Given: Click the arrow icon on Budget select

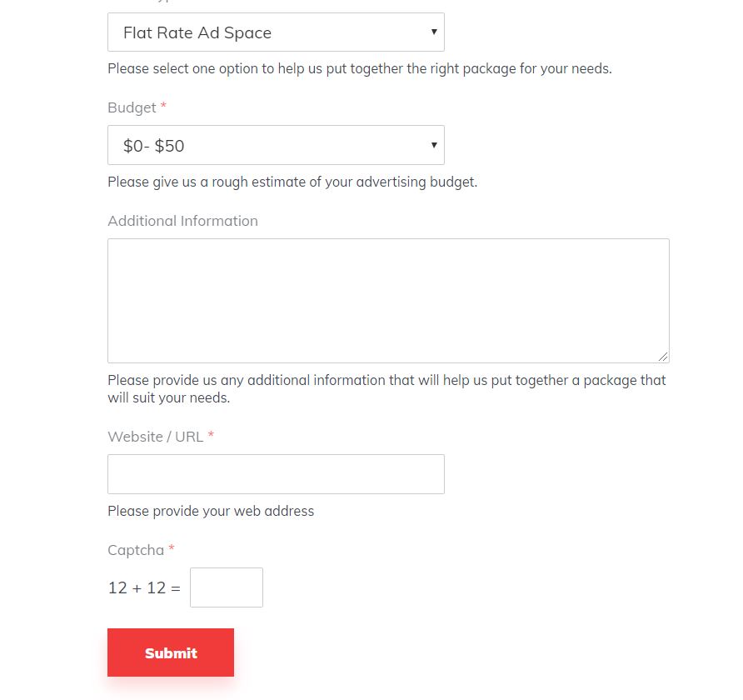Looking at the screenshot, I should [x=434, y=145].
